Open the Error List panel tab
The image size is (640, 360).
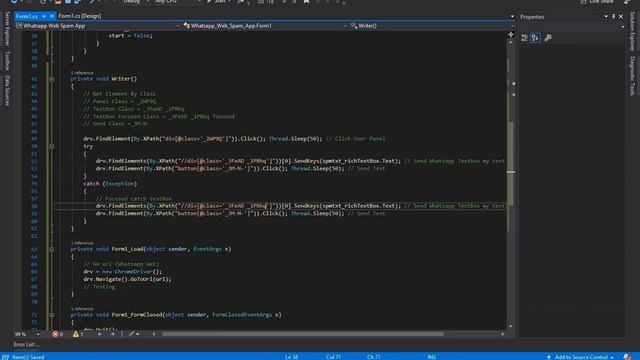(26, 344)
